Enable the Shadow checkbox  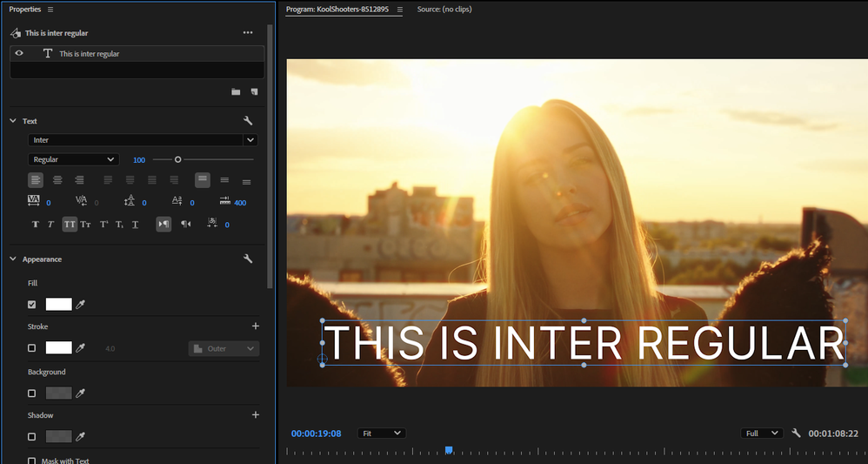32,437
